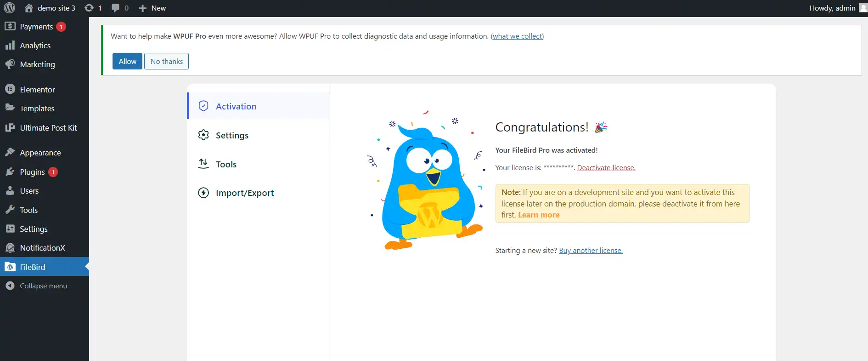This screenshot has width=868, height=361.
Task: Click Howdy, admin account menu
Action: 838,8
